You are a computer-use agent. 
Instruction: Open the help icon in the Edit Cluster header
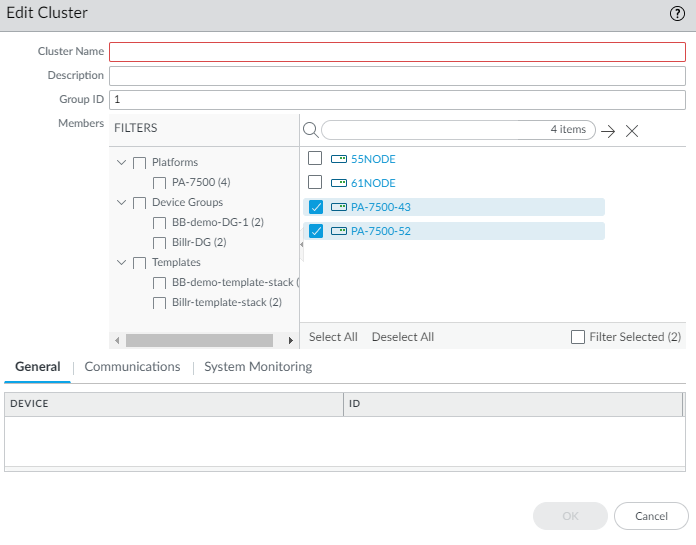pyautogui.click(x=677, y=14)
